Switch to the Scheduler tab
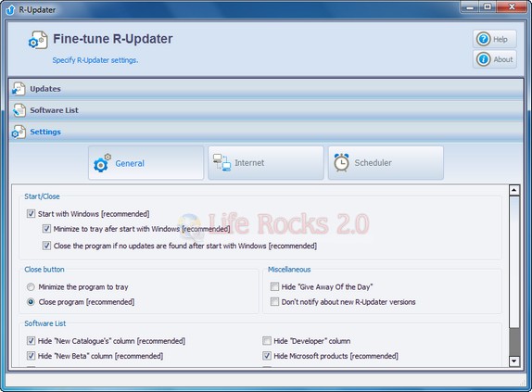This screenshot has width=532, height=392. 386,163
